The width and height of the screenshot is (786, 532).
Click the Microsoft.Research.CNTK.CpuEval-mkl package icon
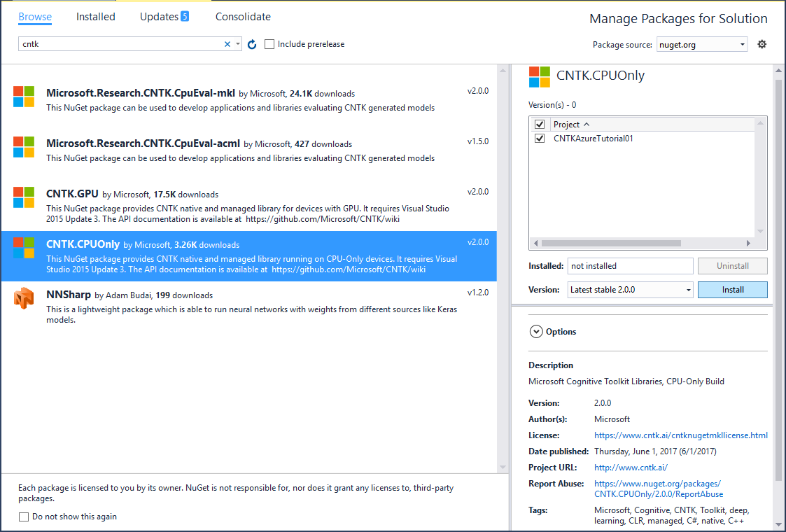pos(23,94)
